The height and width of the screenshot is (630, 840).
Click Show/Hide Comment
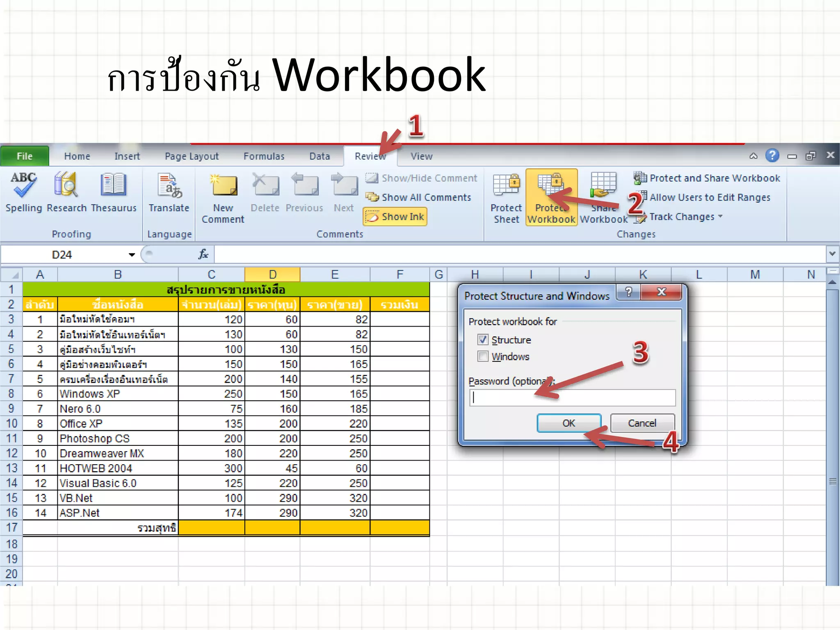click(x=421, y=178)
